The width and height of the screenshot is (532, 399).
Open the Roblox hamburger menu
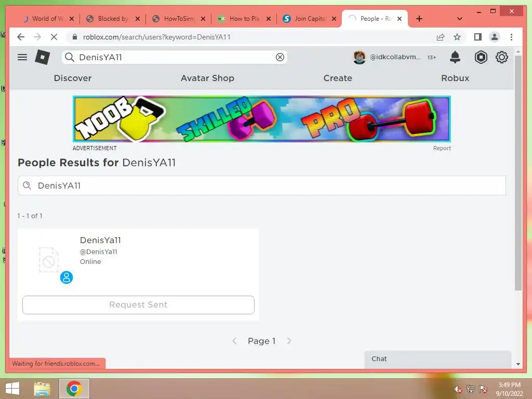pyautogui.click(x=22, y=57)
